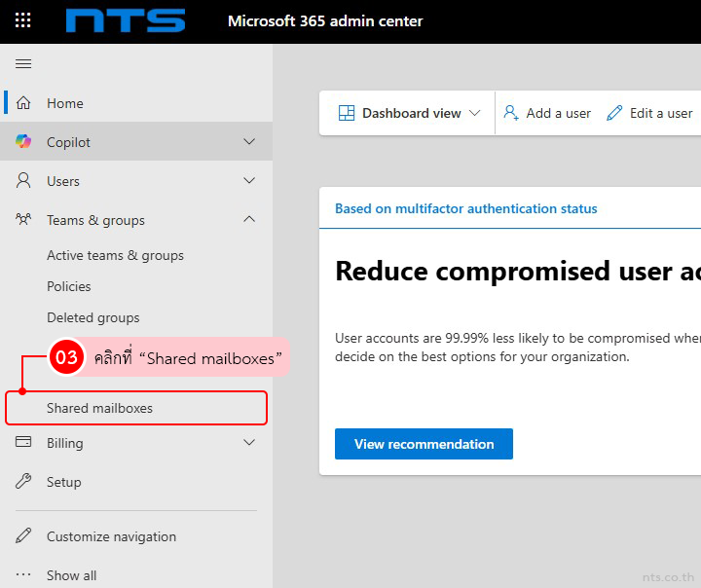
Task: Click the Teams & groups people icon
Action: coord(23,220)
